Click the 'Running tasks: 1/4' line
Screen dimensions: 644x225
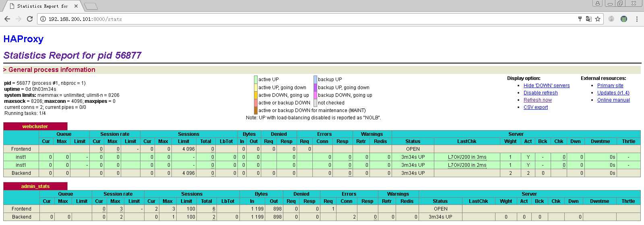(25, 113)
